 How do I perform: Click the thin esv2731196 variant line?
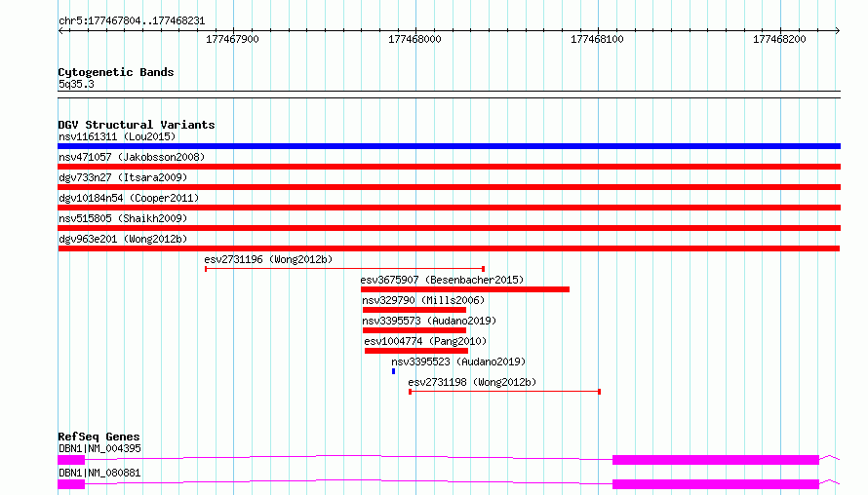point(345,269)
